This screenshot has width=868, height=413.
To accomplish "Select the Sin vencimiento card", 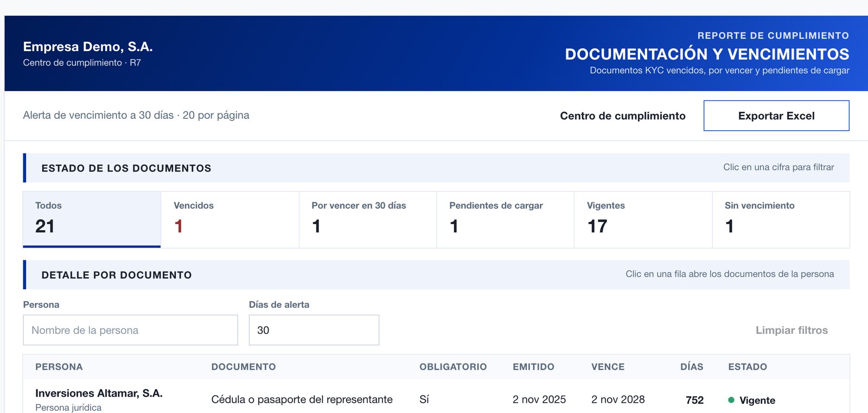I will point(781,219).
